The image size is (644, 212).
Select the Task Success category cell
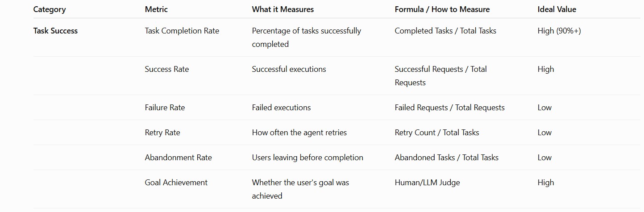pyautogui.click(x=55, y=31)
